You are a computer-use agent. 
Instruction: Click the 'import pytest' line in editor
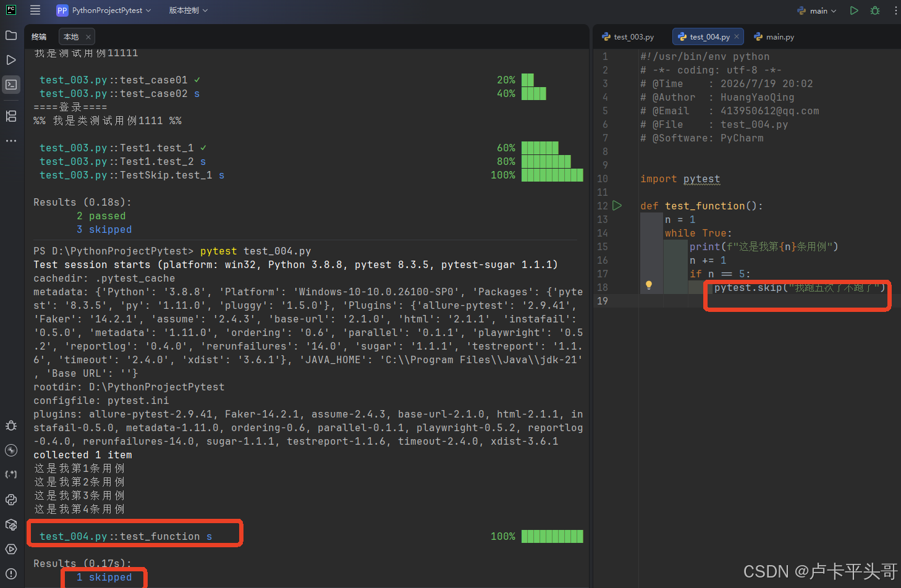pyautogui.click(x=680, y=179)
